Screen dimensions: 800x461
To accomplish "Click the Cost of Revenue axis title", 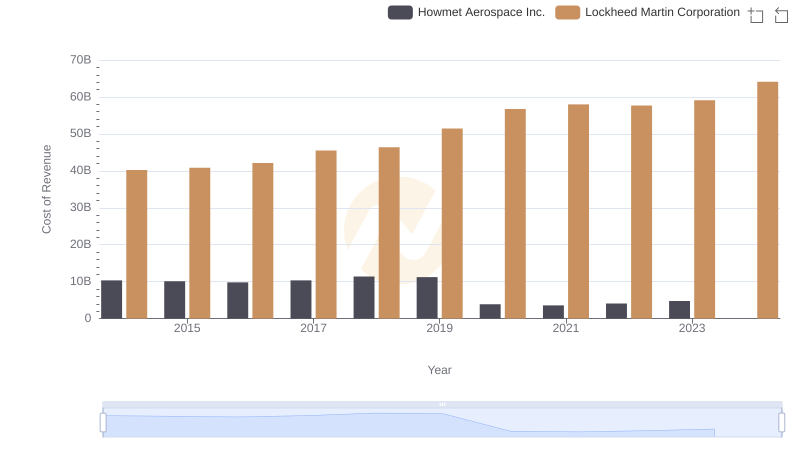I will tap(46, 189).
